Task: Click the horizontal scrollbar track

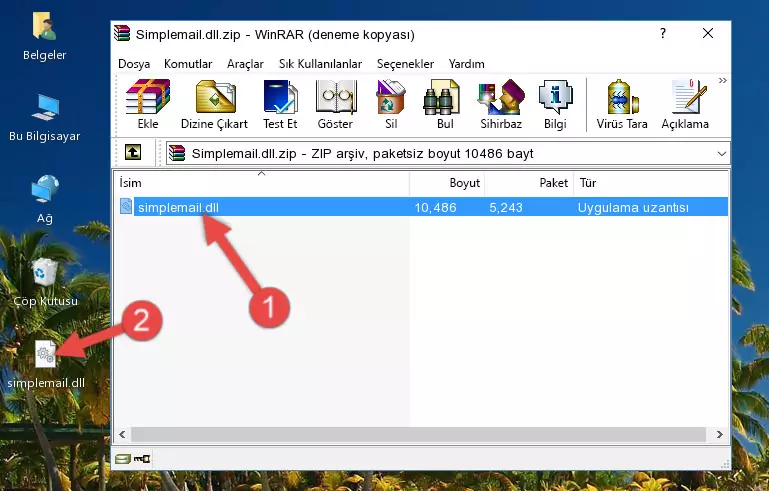Action: [x=418, y=435]
